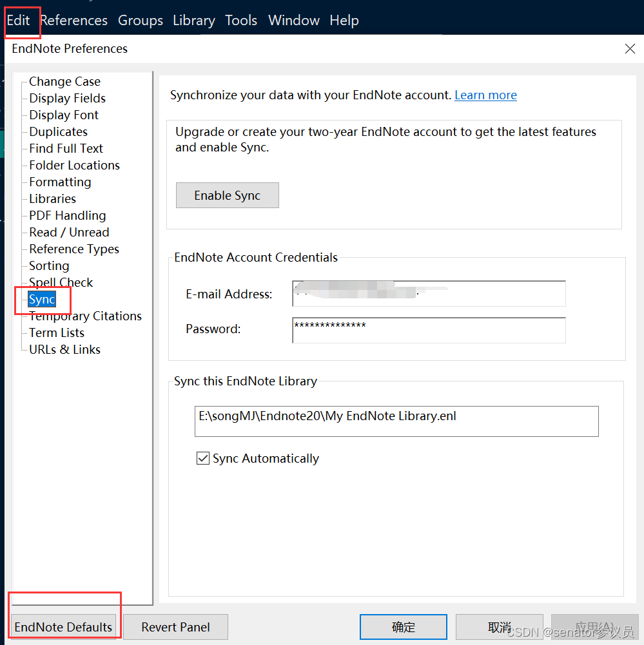The image size is (644, 645).
Task: Select Temporary Citations preference
Action: point(85,316)
